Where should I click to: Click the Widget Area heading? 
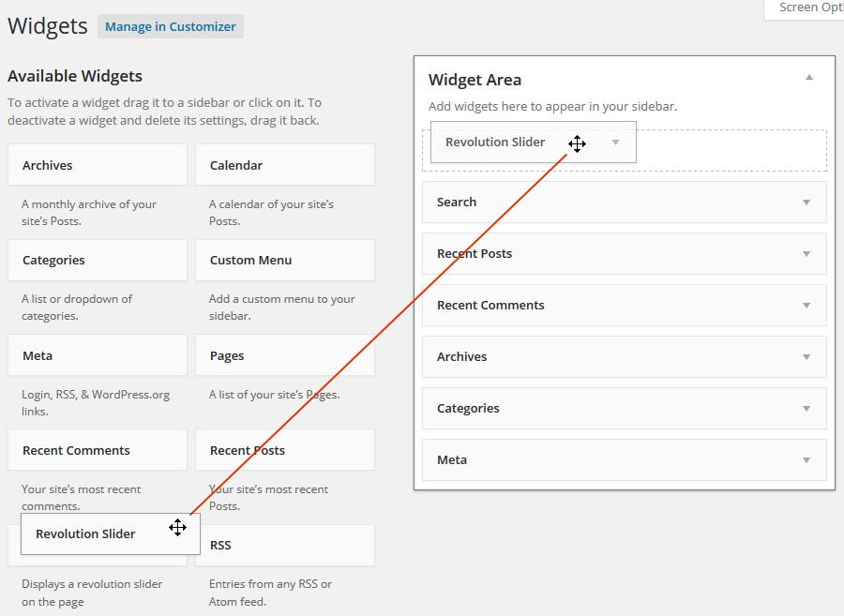475,80
